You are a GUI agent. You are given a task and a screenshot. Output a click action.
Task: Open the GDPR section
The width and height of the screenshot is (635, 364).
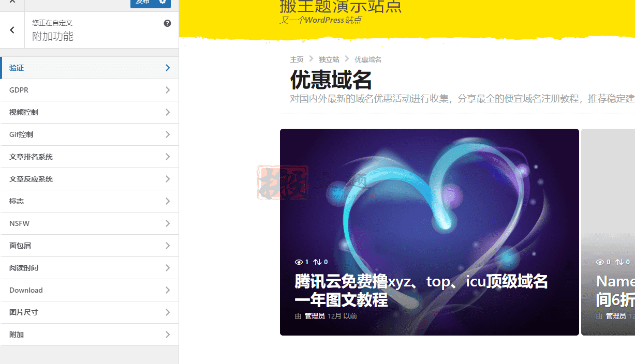(x=90, y=90)
